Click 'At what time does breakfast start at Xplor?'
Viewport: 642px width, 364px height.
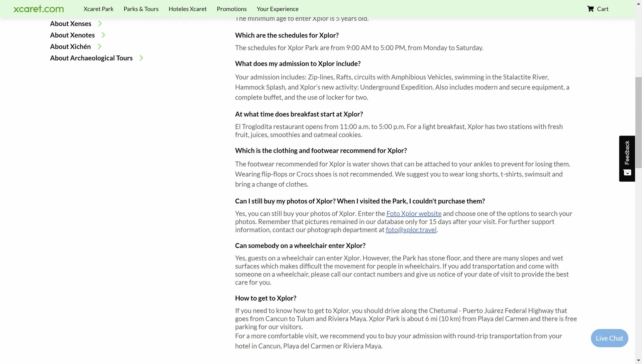click(299, 114)
